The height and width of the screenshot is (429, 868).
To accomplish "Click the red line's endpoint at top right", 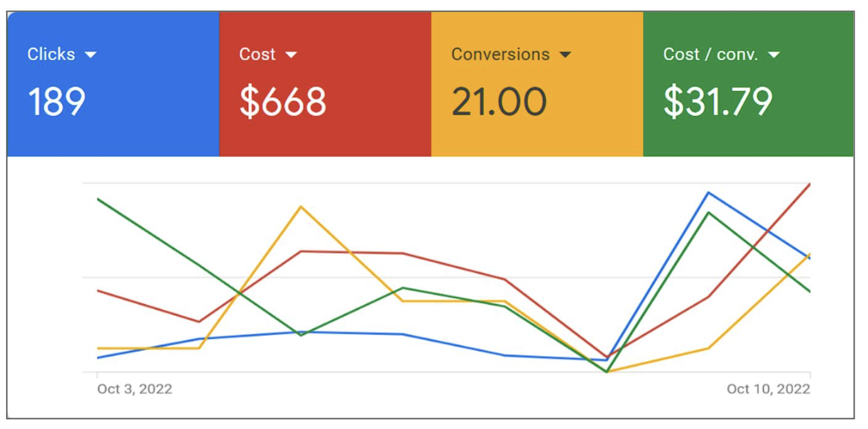I will pos(809,184).
